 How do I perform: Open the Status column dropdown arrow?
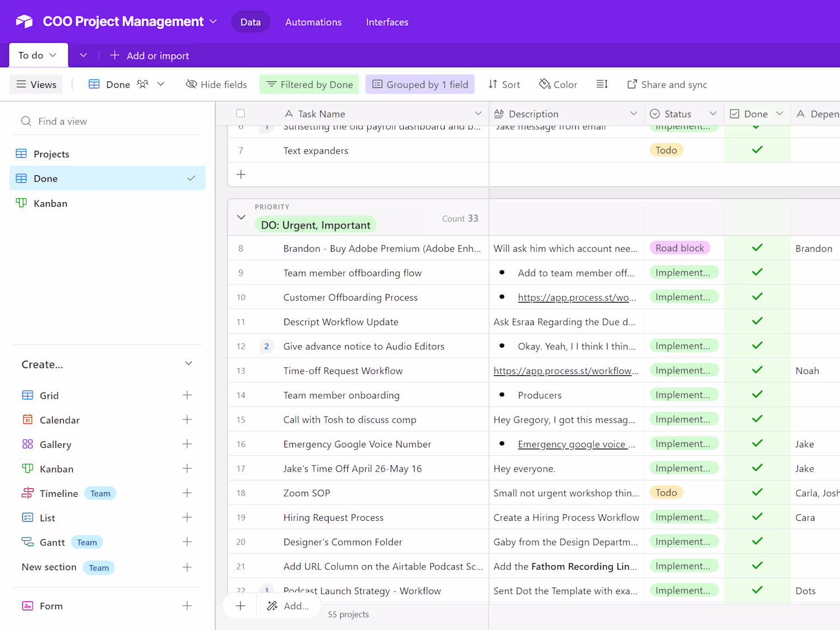point(713,113)
